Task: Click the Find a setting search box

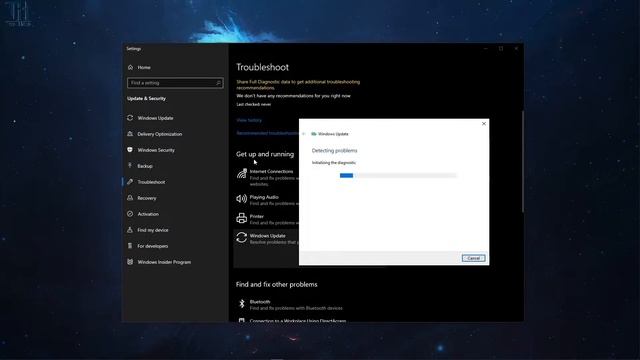Action: click(175, 83)
